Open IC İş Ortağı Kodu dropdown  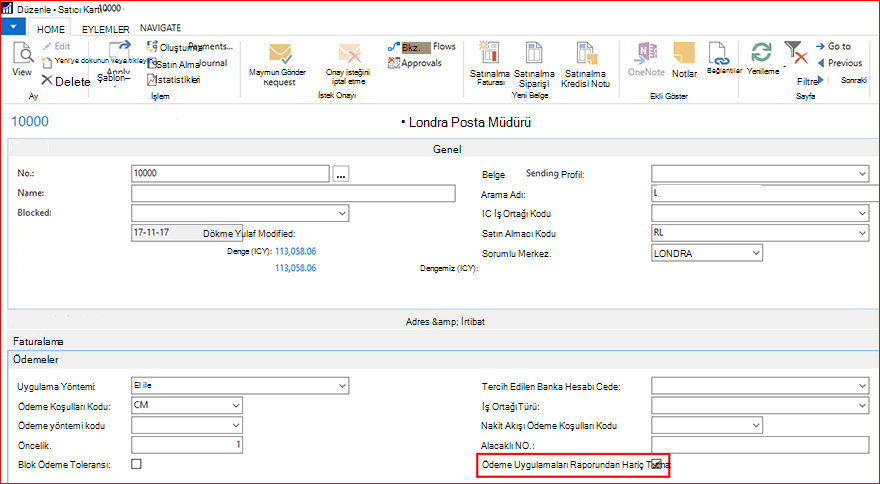862,213
